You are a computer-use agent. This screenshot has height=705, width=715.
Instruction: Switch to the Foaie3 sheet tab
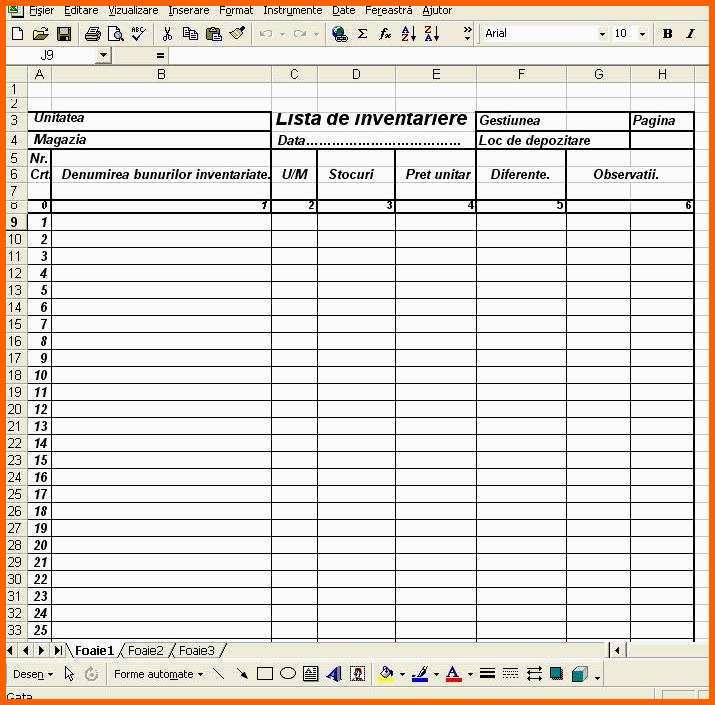click(x=197, y=650)
